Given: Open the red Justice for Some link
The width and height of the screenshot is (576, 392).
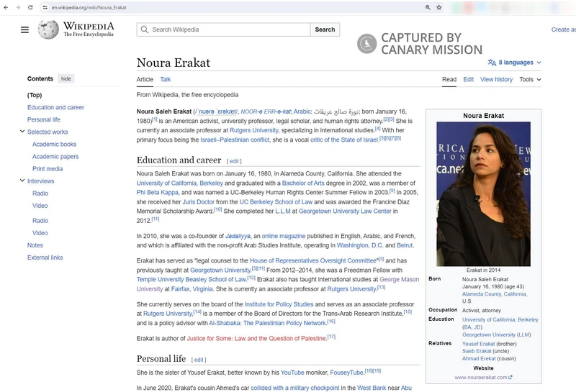Looking at the screenshot, I should tap(256, 338).
